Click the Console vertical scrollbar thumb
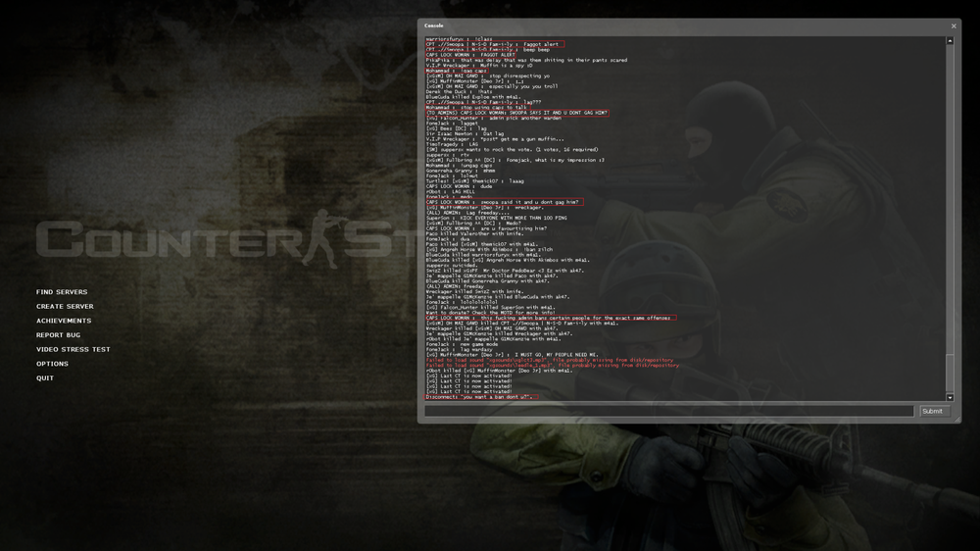This screenshot has height=551, width=980. point(950,373)
